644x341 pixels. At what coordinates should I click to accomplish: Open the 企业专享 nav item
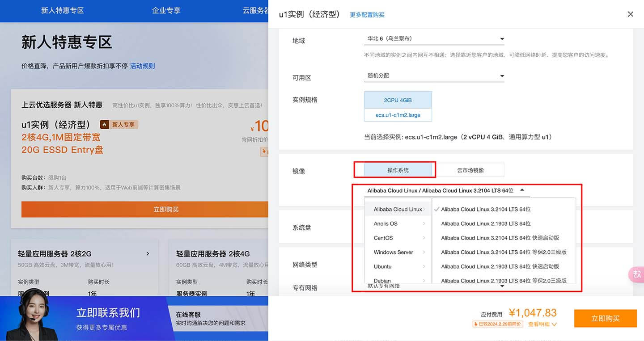(166, 10)
